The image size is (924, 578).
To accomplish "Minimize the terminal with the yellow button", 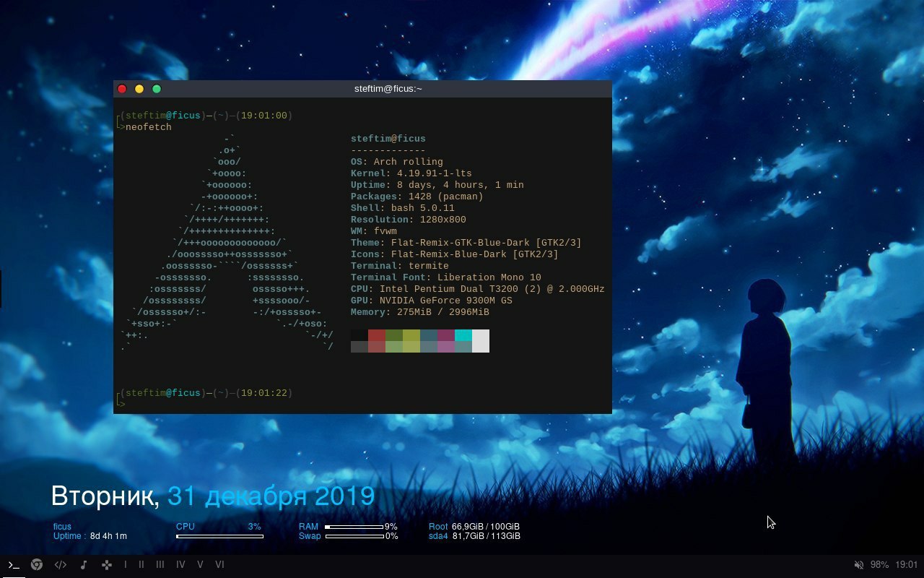I will point(139,89).
